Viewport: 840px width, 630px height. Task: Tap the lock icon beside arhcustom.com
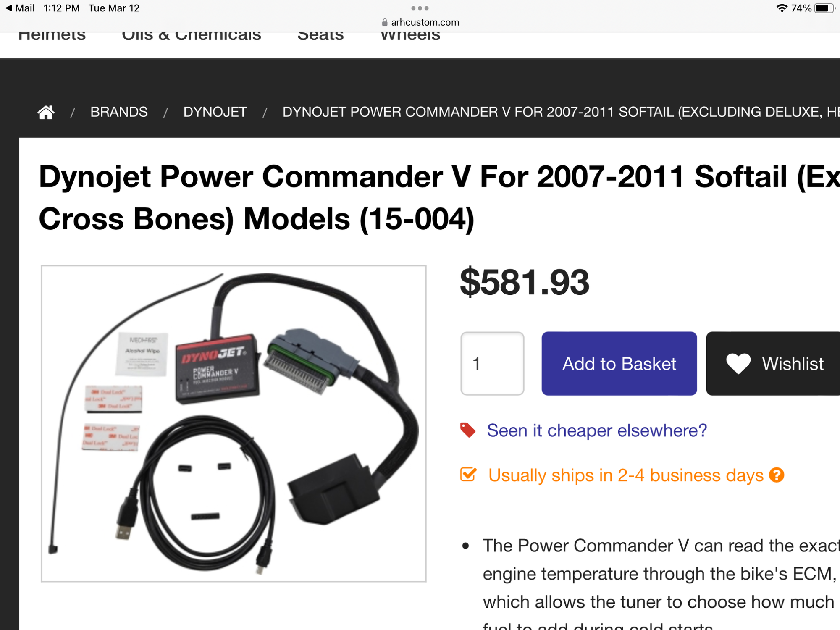click(384, 22)
